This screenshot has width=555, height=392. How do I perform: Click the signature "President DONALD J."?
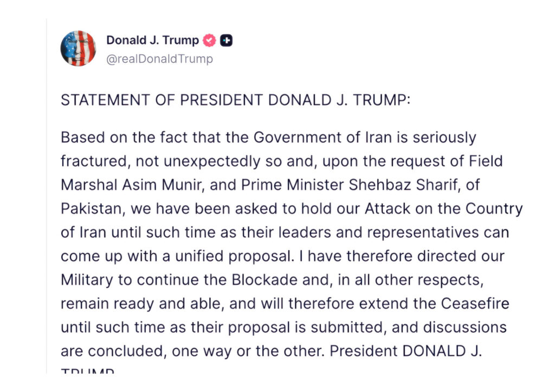(406, 351)
